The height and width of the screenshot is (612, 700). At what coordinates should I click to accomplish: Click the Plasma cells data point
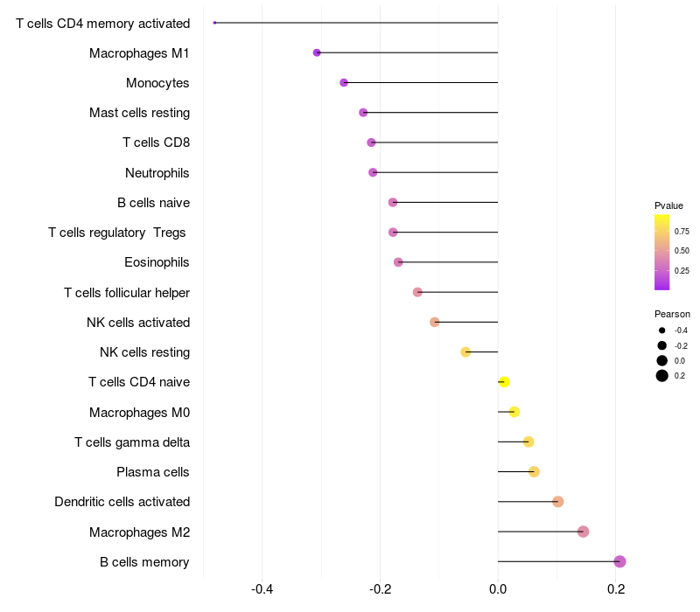point(534,472)
